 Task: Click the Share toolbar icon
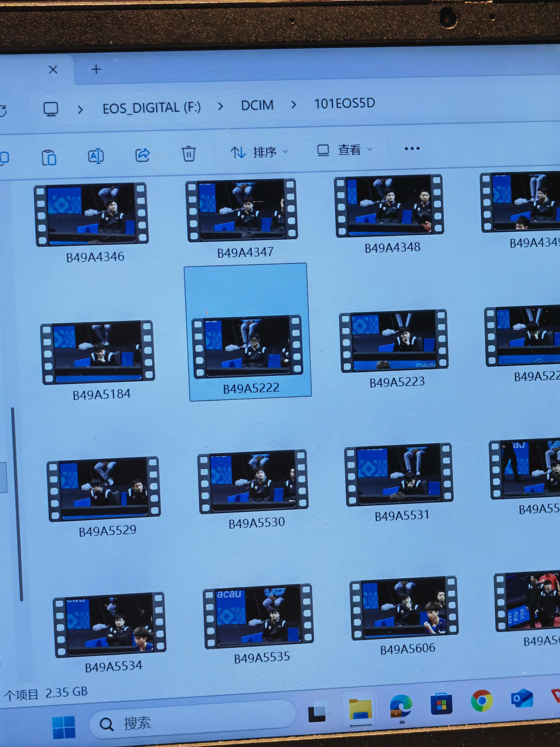coord(142,155)
